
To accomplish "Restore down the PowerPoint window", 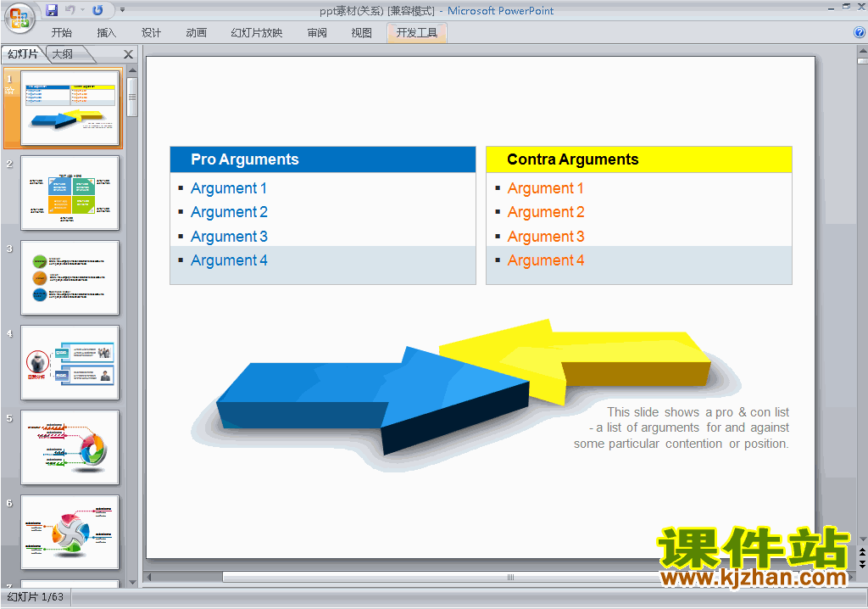I will tap(847, 7).
